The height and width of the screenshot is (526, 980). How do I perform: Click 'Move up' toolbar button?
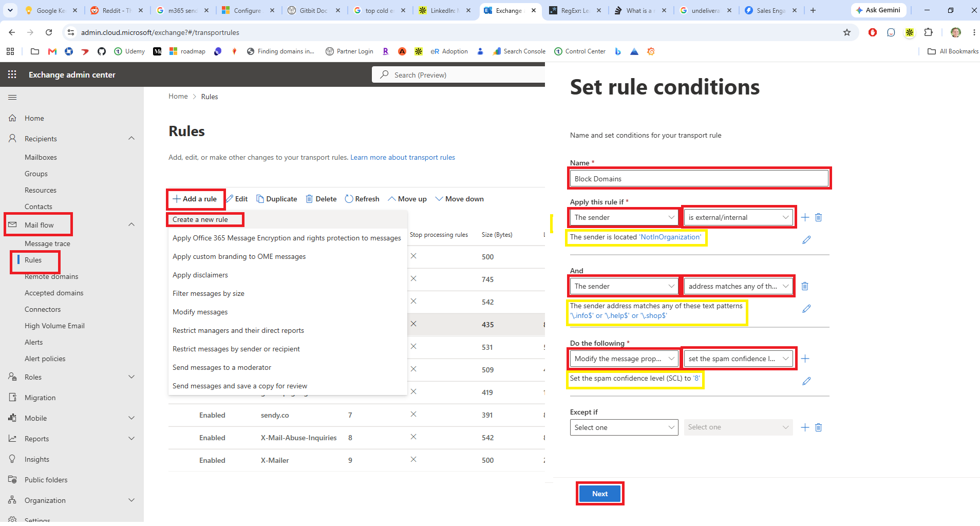click(x=407, y=199)
